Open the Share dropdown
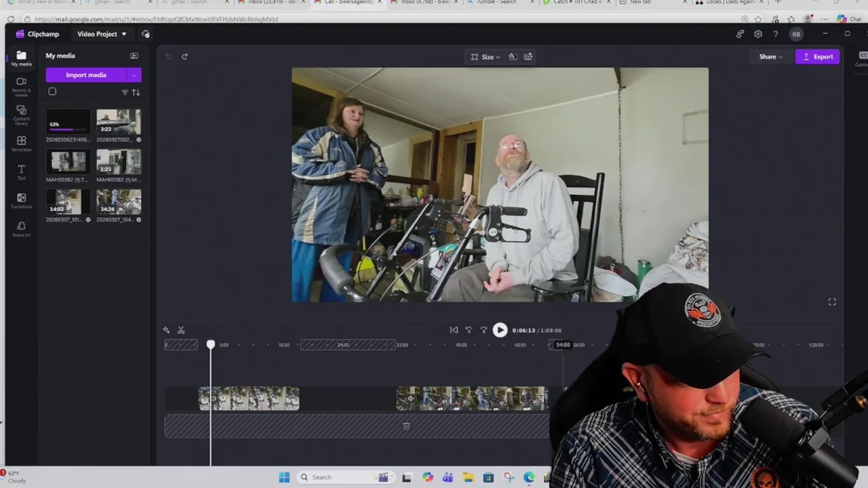This screenshot has width=868, height=488. (770, 57)
